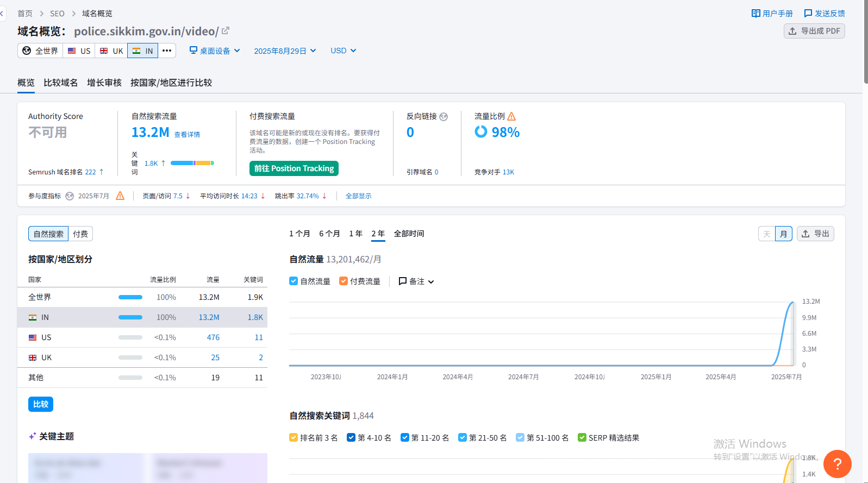Click the 前往 Position Tracking button
Screen dimensions: 868x483
pyautogui.click(x=294, y=168)
